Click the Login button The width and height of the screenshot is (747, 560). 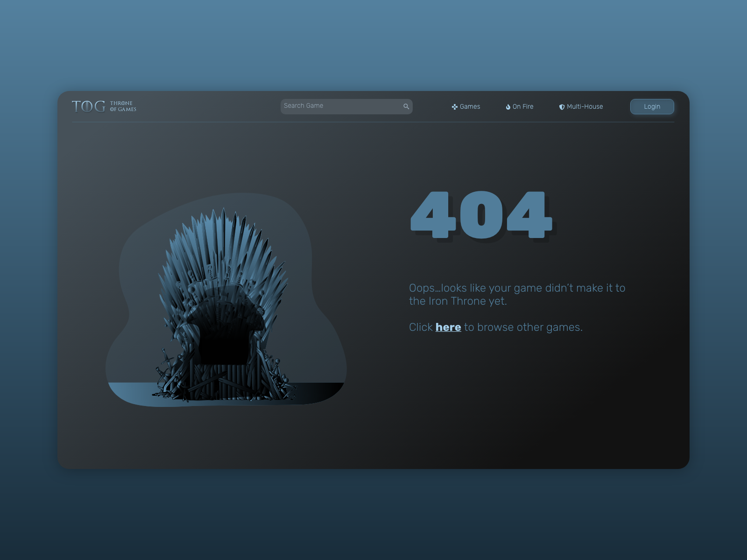pos(652,106)
